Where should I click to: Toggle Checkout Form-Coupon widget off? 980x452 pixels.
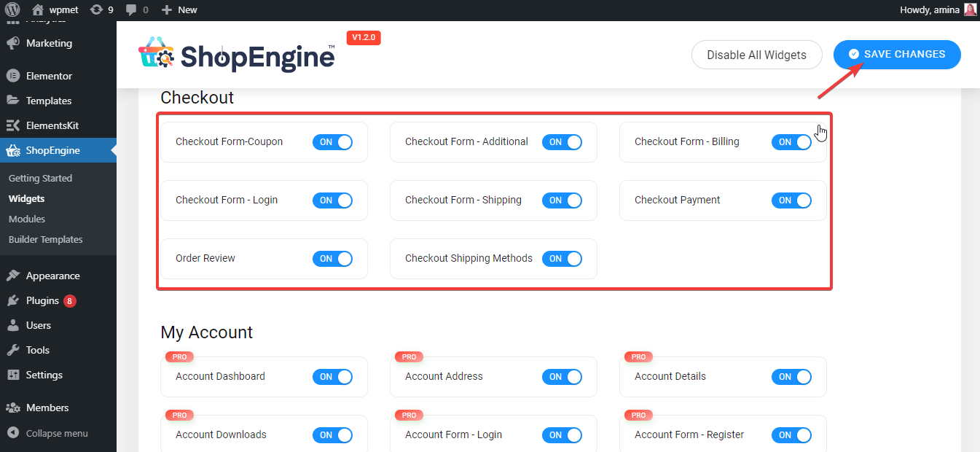pyautogui.click(x=332, y=142)
